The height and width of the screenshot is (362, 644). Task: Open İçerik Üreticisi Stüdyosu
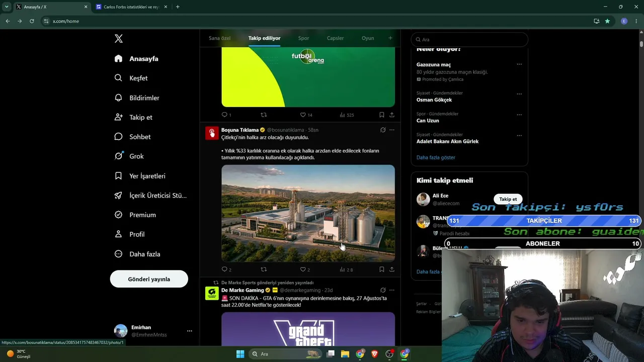pos(150,196)
